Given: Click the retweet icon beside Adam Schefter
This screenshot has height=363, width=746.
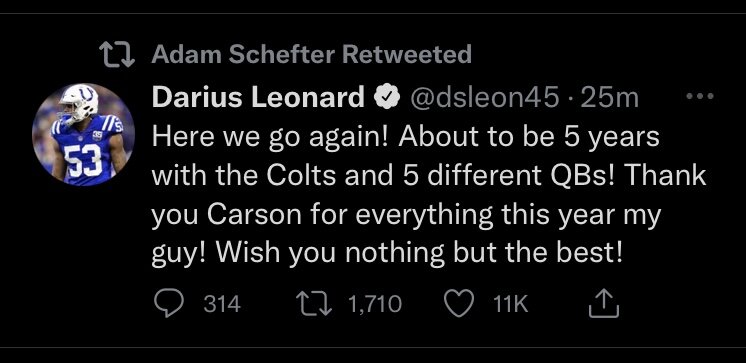Looking at the screenshot, I should (x=117, y=54).
